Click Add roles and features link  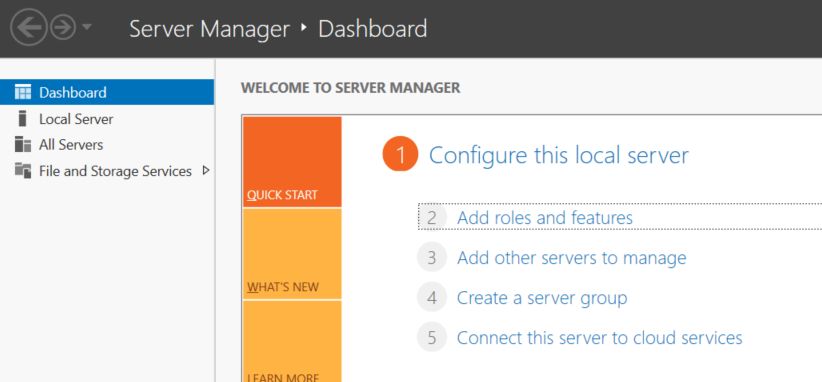pyautogui.click(x=545, y=217)
